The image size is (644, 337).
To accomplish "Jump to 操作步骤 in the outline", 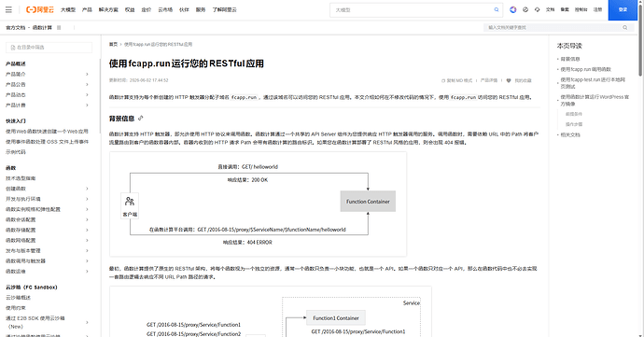I will 574,124.
